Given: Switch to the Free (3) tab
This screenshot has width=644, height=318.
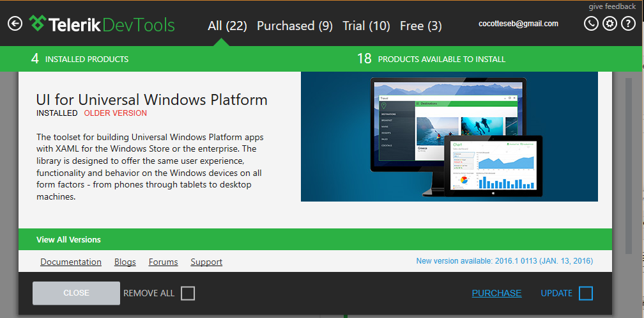Looking at the screenshot, I should point(421,26).
